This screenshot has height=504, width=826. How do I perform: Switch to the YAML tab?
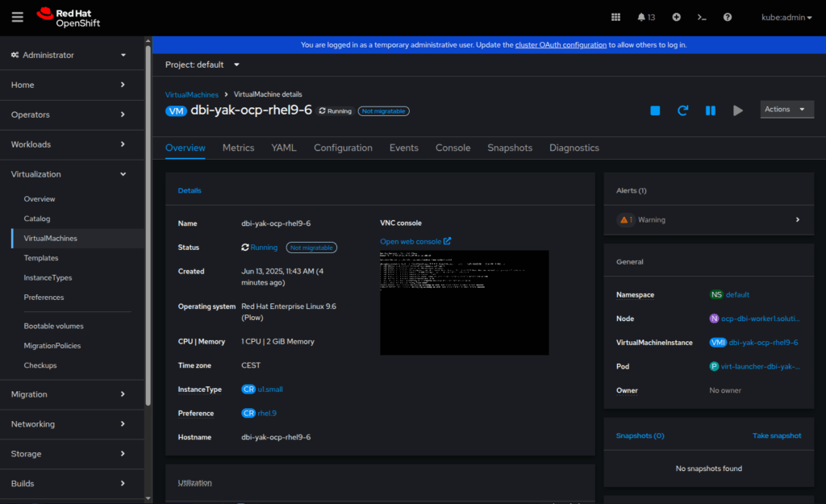[x=284, y=148]
